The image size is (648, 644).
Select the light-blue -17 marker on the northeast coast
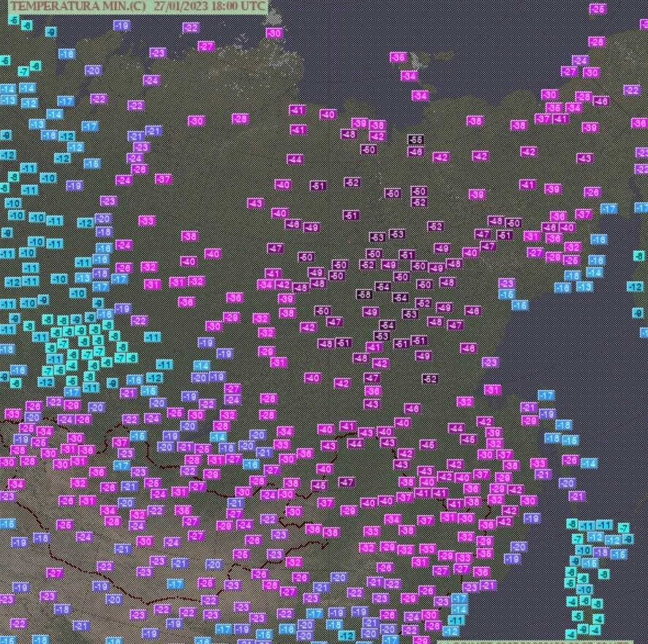point(608,209)
